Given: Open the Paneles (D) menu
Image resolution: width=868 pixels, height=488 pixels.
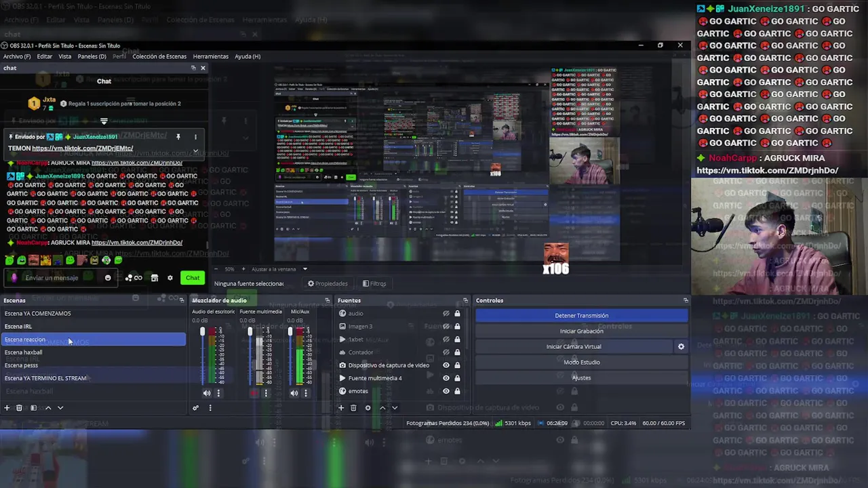Looking at the screenshot, I should tap(92, 56).
